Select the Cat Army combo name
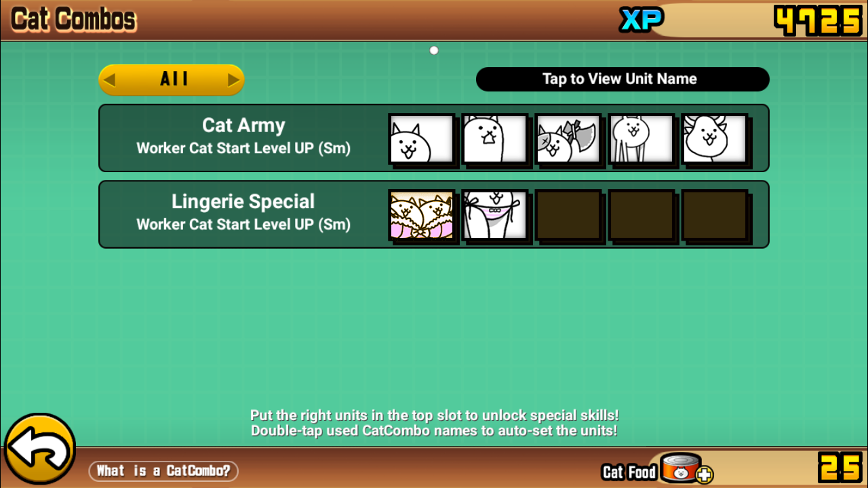 [243, 125]
